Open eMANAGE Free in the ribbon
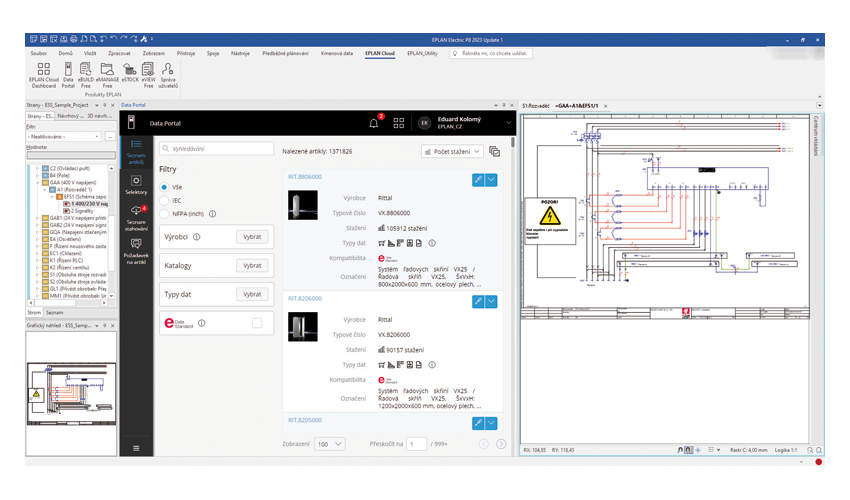 107,75
